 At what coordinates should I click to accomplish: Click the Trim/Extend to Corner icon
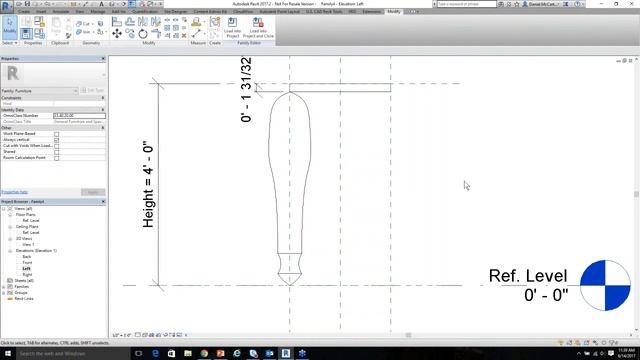[x=156, y=34]
